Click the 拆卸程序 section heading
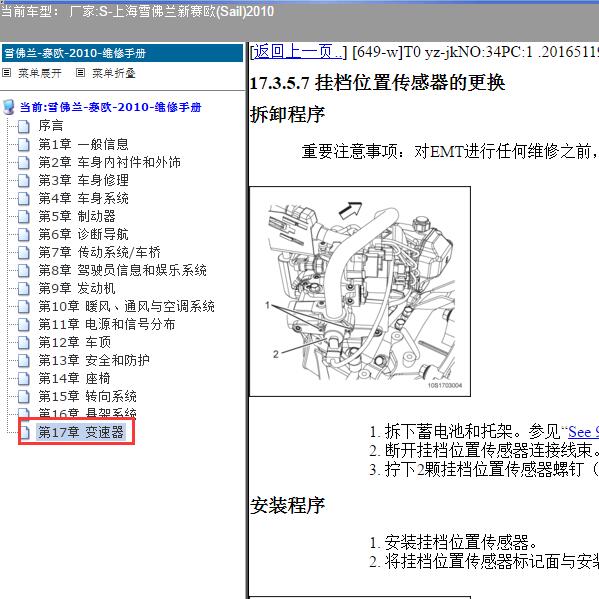 [287, 114]
